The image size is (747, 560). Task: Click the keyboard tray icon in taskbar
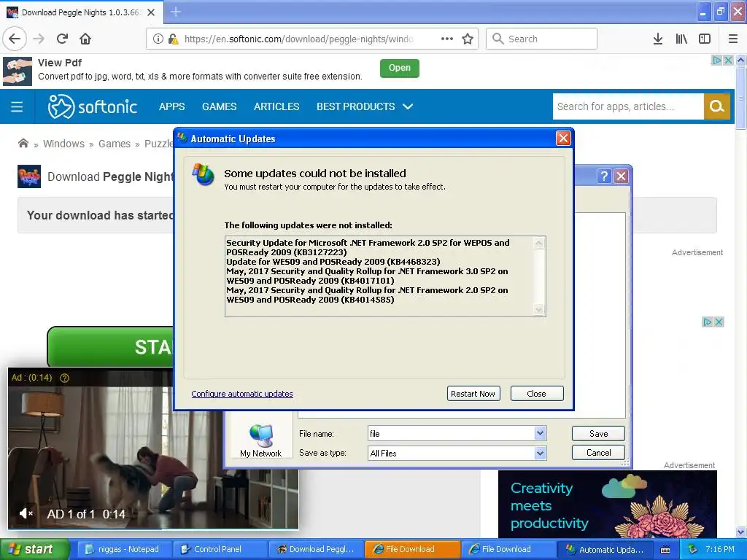(x=665, y=550)
